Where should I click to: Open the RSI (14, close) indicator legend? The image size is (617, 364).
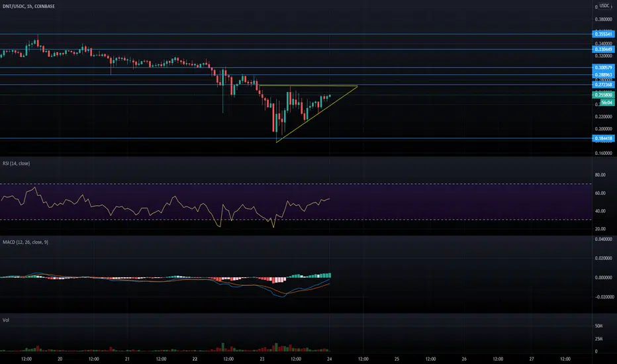point(16,163)
